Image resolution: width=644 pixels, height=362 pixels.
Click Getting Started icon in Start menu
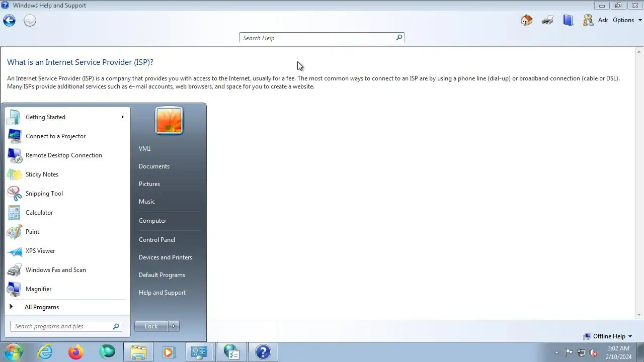pyautogui.click(x=14, y=117)
